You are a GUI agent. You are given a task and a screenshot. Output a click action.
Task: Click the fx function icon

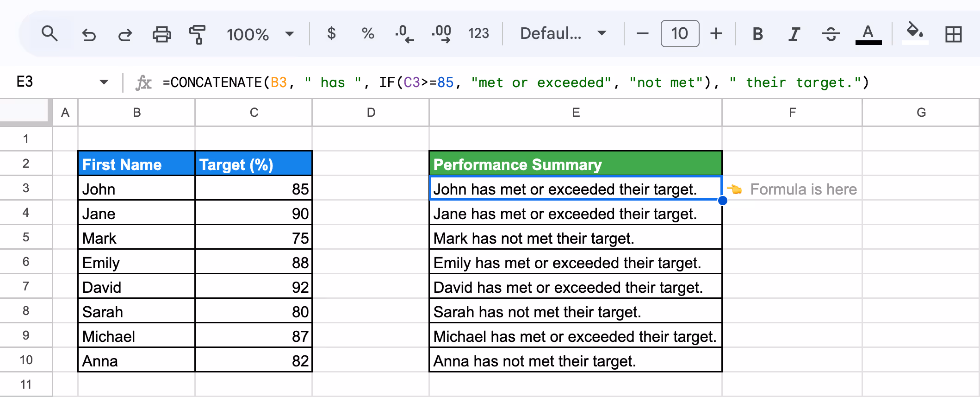pos(143,83)
